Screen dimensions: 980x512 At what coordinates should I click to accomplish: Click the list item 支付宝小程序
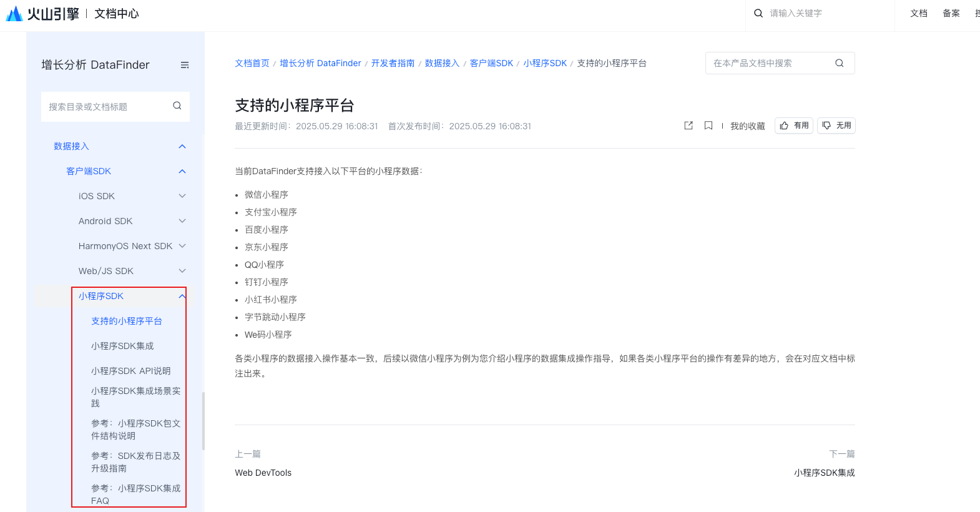tap(271, 212)
